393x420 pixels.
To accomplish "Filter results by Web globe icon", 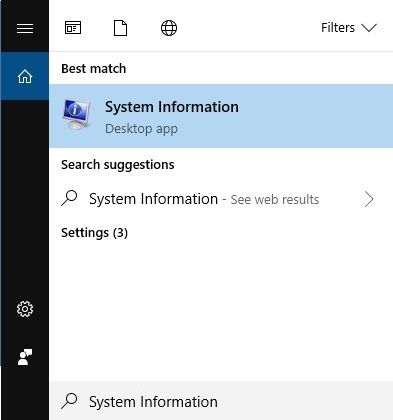I will tap(169, 28).
